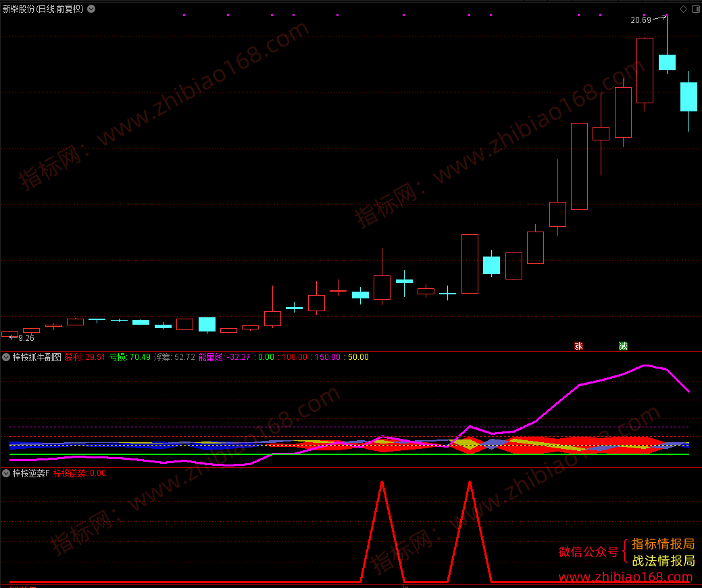Click the 获利: 29.51 value
The height and width of the screenshot is (588, 702).
84,357
